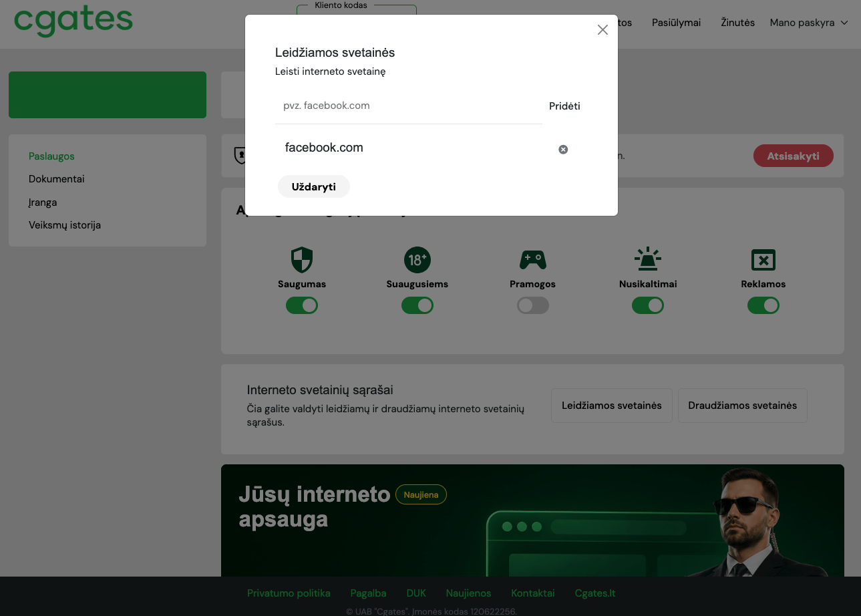Select Dokumentai in the sidebar

click(57, 179)
